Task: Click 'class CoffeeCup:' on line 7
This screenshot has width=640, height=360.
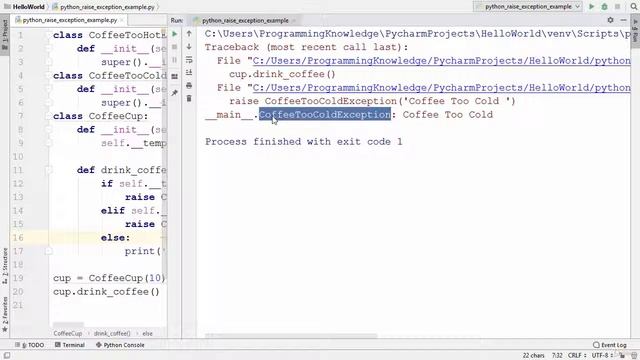Action: tap(101, 116)
